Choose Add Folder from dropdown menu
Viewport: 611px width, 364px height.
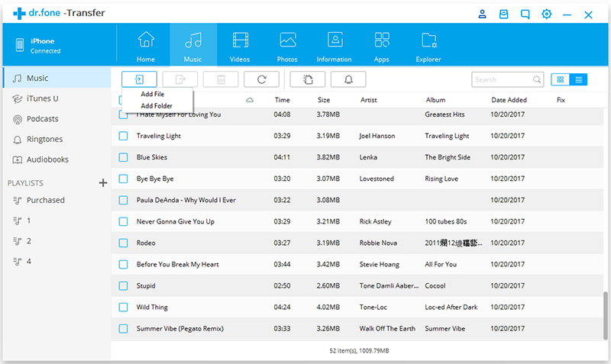coord(157,105)
